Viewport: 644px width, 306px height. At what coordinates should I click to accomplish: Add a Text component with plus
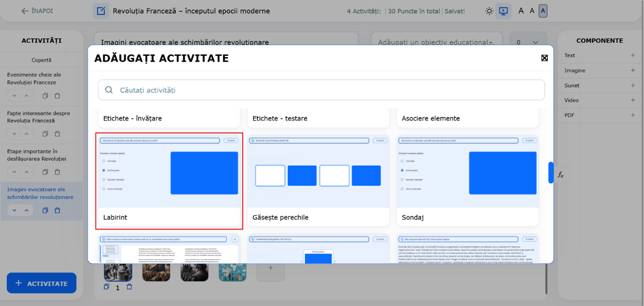633,55
